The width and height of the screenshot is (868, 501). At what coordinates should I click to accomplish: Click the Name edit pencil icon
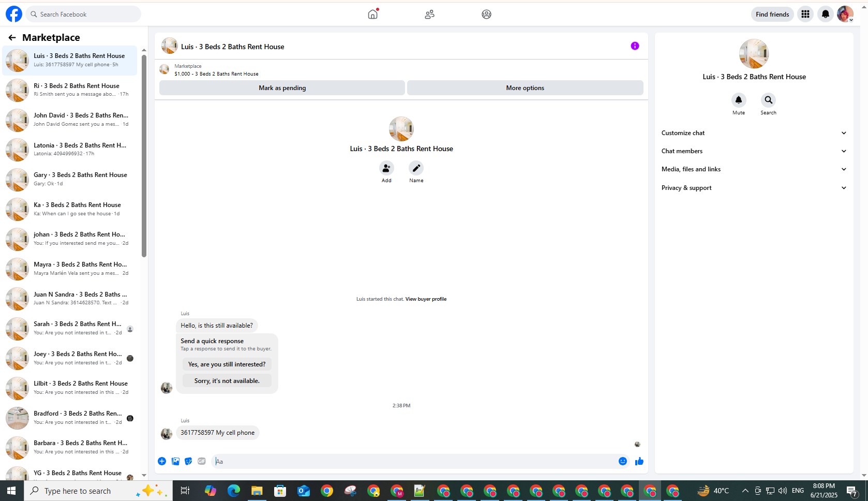click(416, 168)
